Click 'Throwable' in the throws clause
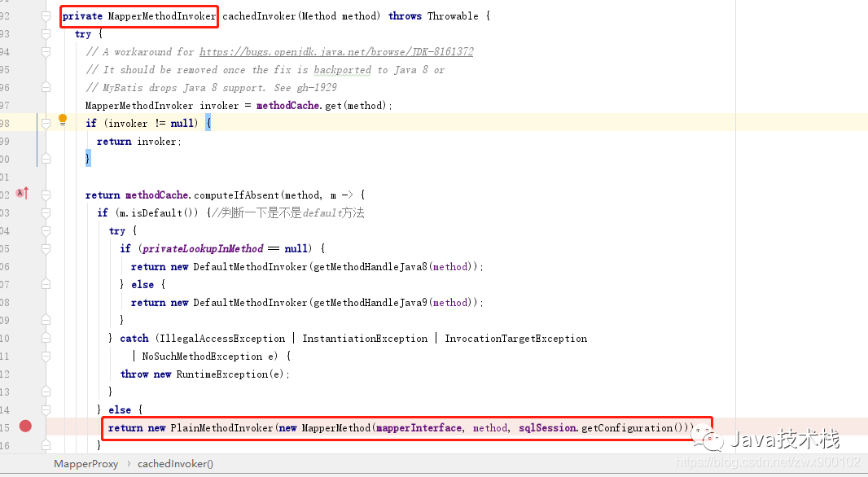Image resolution: width=868 pixels, height=477 pixels. pos(453,16)
